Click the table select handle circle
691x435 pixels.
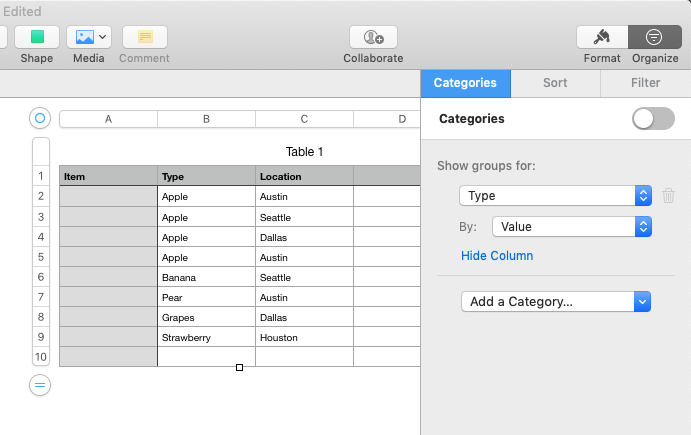pos(40,118)
